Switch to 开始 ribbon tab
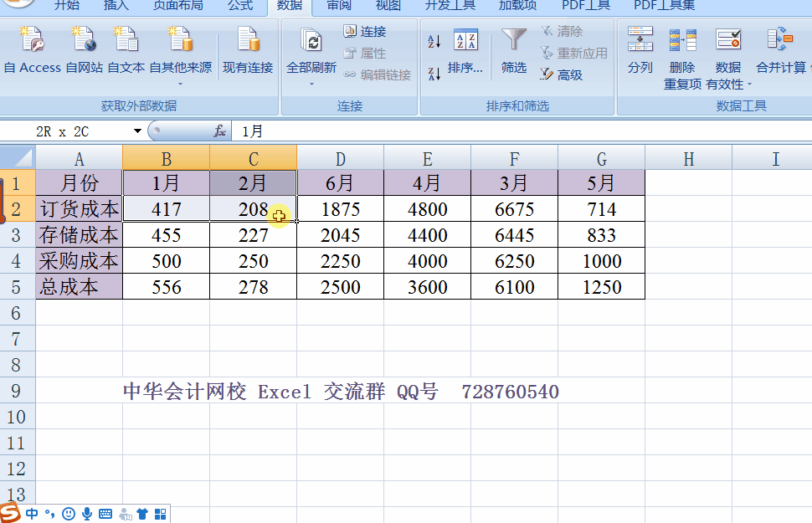 tap(67, 5)
